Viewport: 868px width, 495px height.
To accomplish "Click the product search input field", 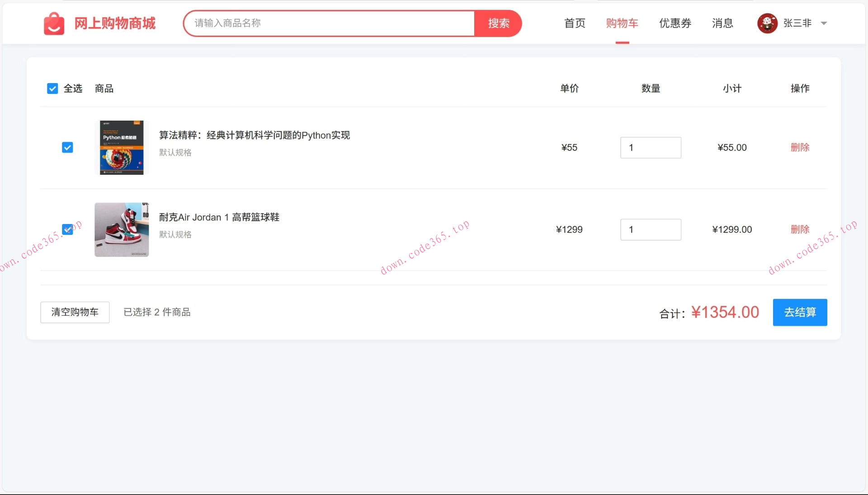I will (329, 23).
